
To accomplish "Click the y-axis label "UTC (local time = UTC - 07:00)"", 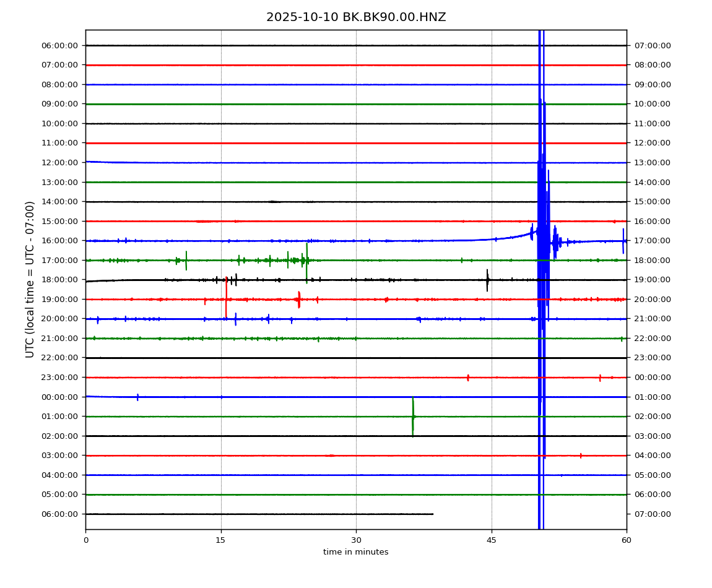I will (30, 279).
